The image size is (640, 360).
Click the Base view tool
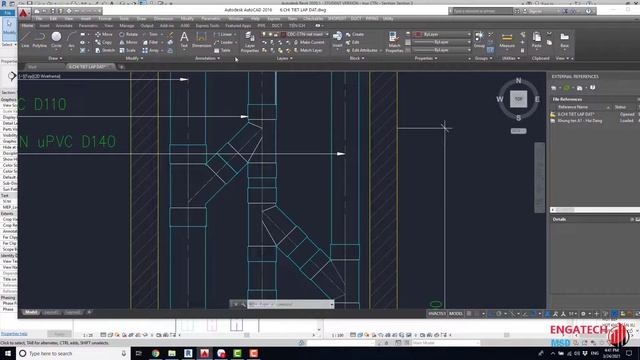564,40
